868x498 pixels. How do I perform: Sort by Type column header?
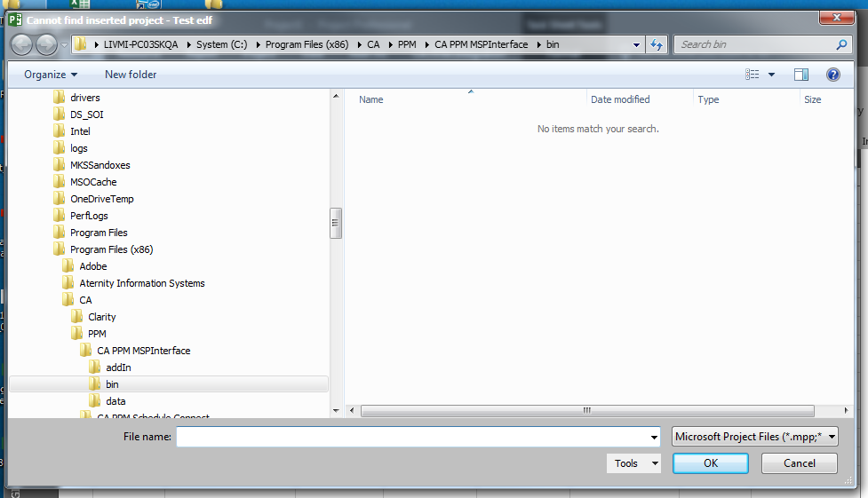coord(708,99)
